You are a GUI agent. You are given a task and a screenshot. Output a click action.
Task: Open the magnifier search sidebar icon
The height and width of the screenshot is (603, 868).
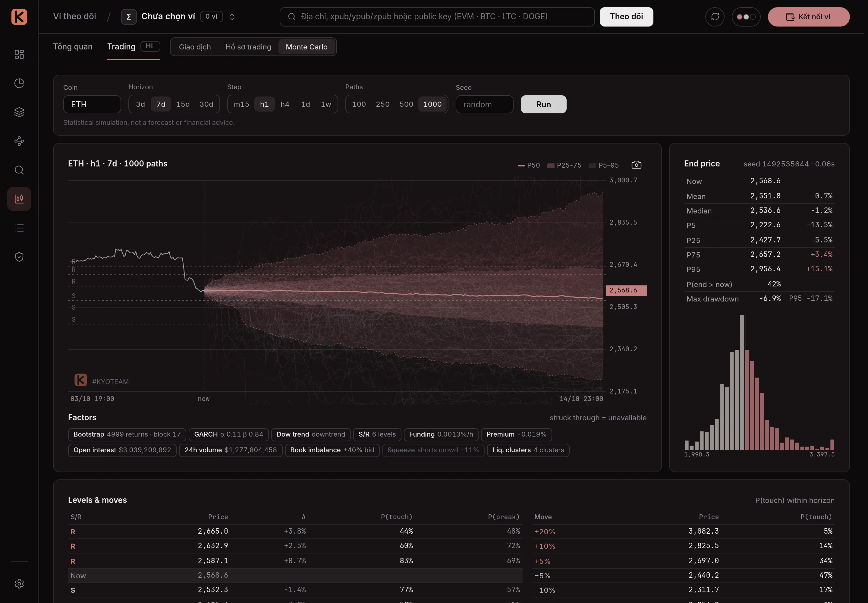coord(19,170)
